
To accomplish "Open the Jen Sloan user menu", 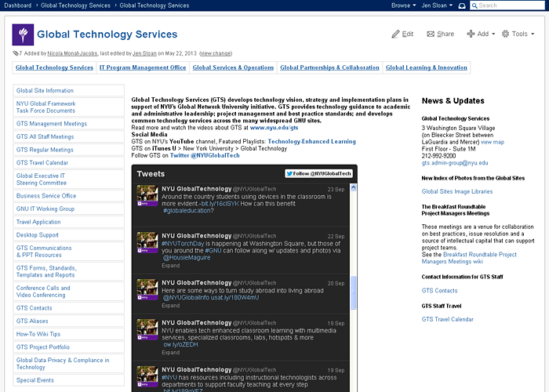I will (x=437, y=5).
